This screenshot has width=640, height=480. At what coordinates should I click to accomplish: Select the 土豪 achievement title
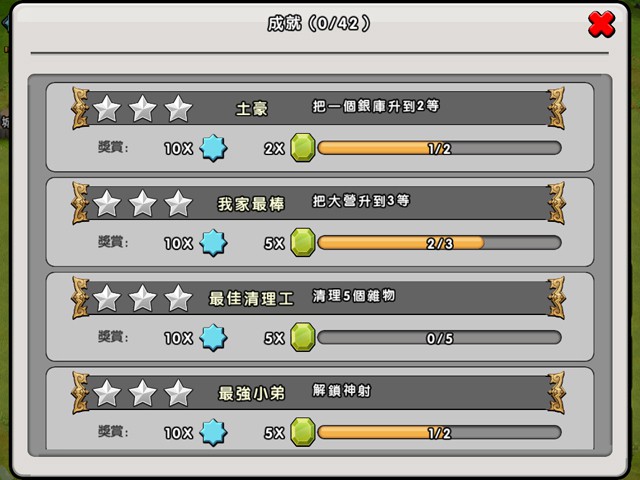click(252, 109)
